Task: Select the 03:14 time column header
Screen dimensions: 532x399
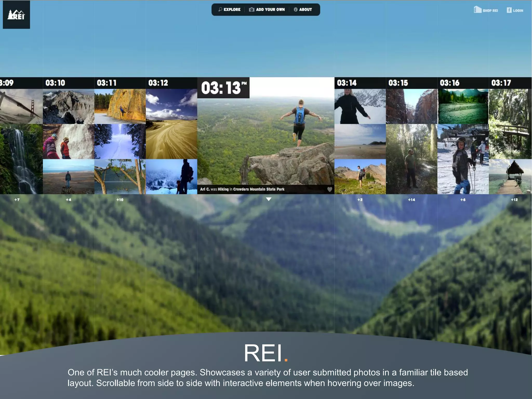Action: [360, 83]
